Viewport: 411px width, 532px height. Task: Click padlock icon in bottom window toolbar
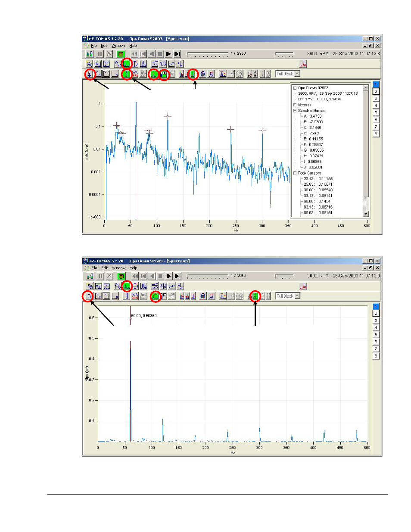203,296
